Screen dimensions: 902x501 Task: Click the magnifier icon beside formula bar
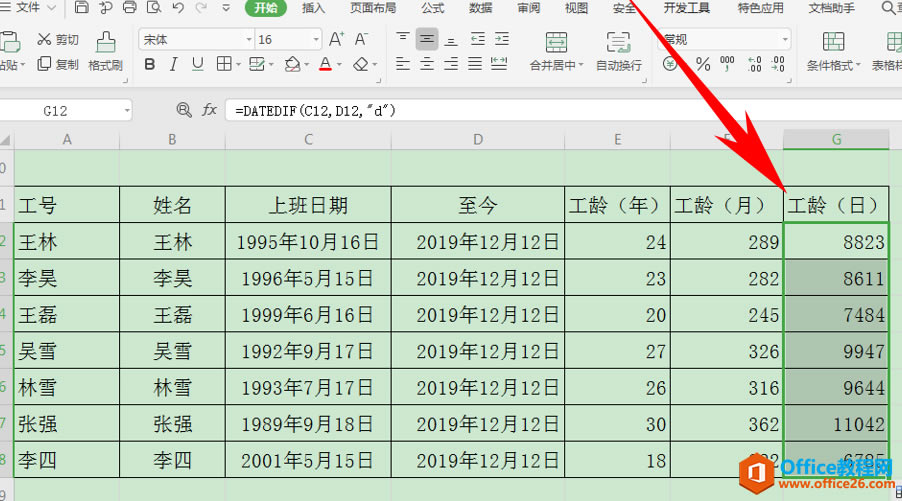[184, 110]
